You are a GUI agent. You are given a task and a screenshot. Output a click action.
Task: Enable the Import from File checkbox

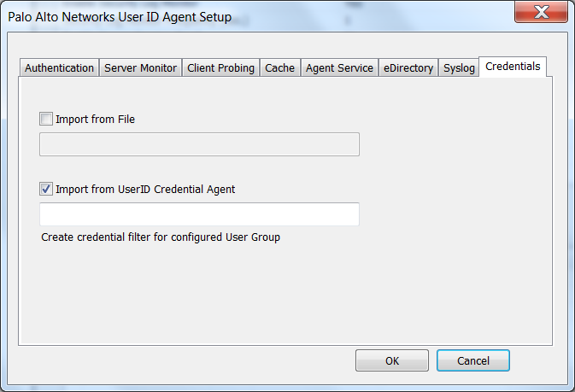[x=46, y=120]
